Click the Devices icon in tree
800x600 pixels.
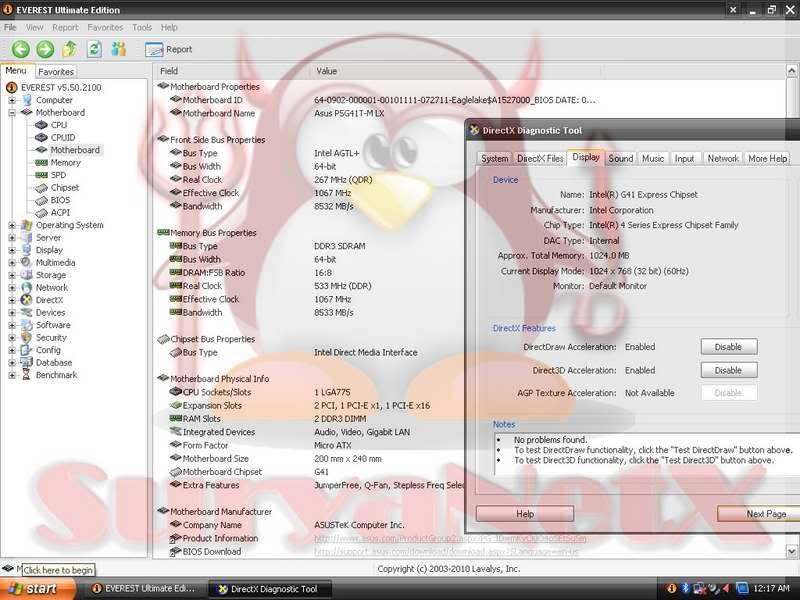point(27,313)
